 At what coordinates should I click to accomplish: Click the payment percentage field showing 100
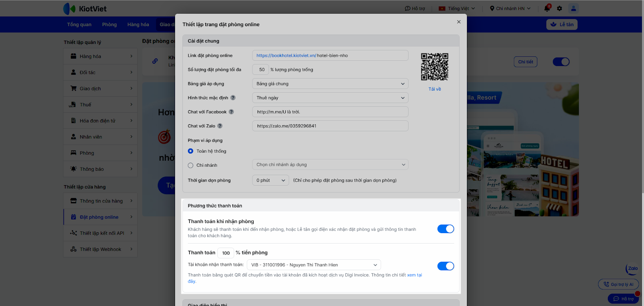tap(226, 253)
